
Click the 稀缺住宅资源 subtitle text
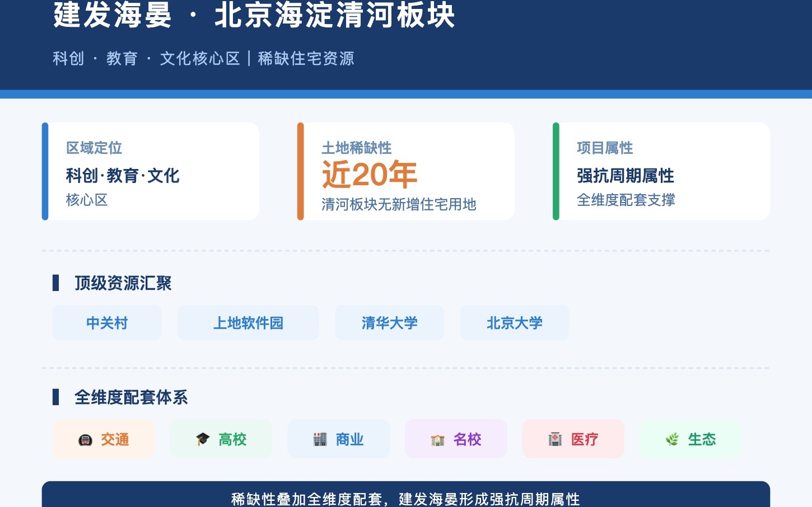tap(306, 58)
